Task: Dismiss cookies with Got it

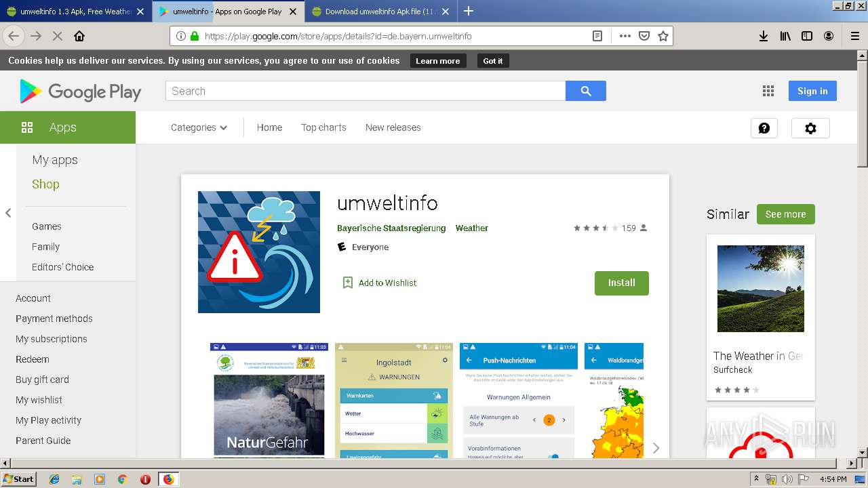Action: coord(493,61)
